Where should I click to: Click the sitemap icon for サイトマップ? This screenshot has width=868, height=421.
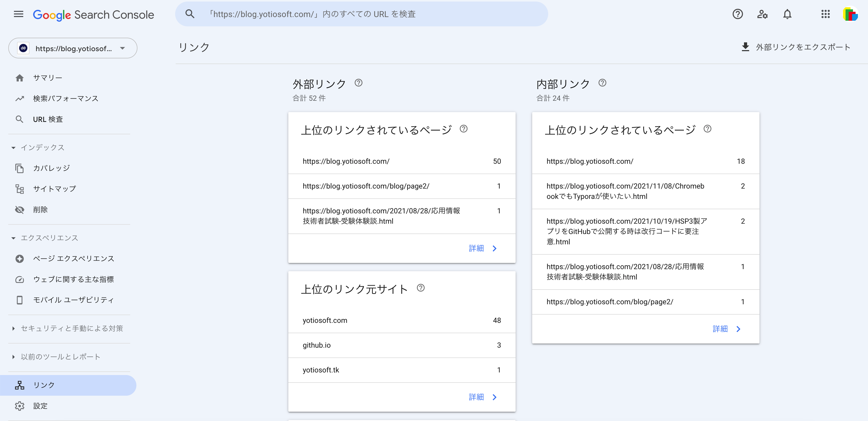click(x=20, y=189)
